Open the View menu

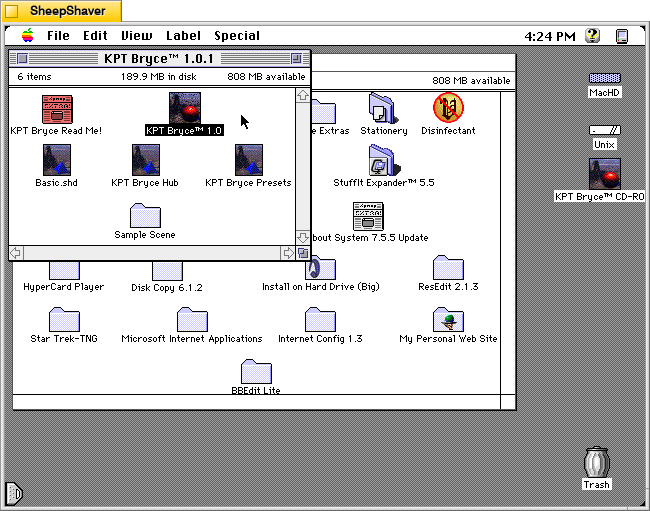click(137, 36)
